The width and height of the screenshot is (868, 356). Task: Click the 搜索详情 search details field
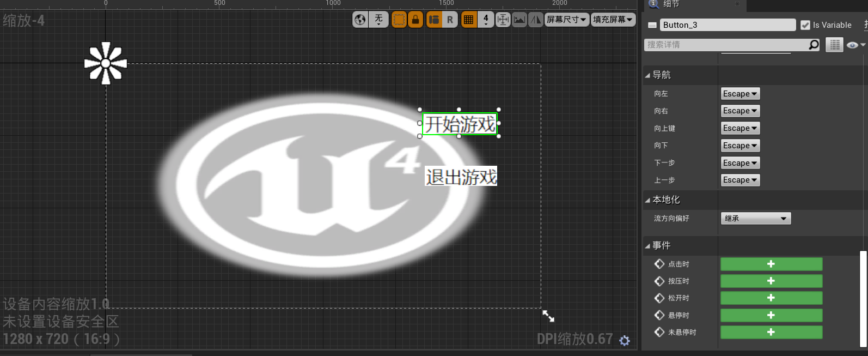pyautogui.click(x=726, y=45)
